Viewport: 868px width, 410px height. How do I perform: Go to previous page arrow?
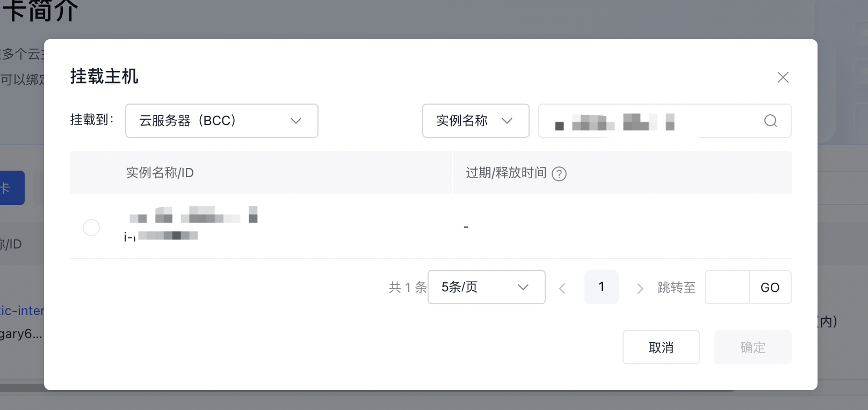[562, 288]
